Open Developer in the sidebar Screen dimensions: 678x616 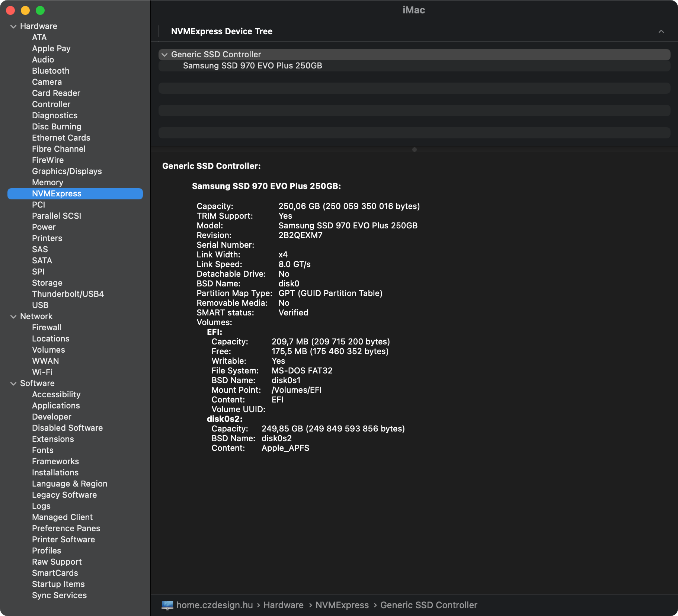coord(52,417)
